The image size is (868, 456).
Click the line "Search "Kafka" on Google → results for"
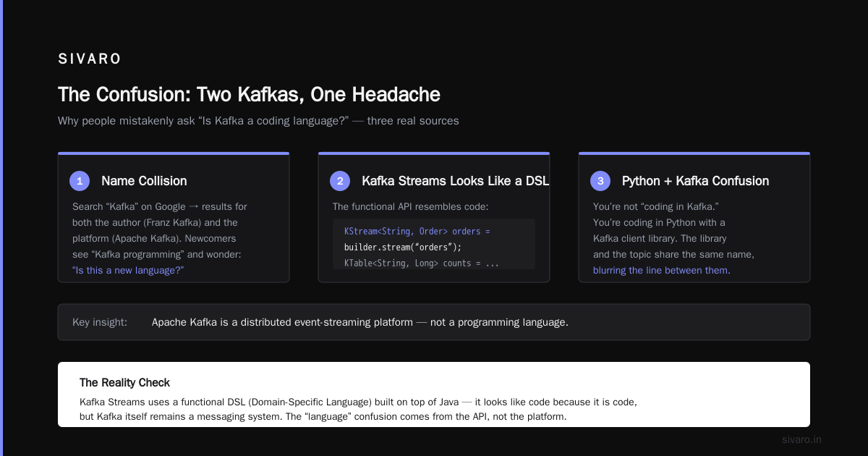(160, 207)
